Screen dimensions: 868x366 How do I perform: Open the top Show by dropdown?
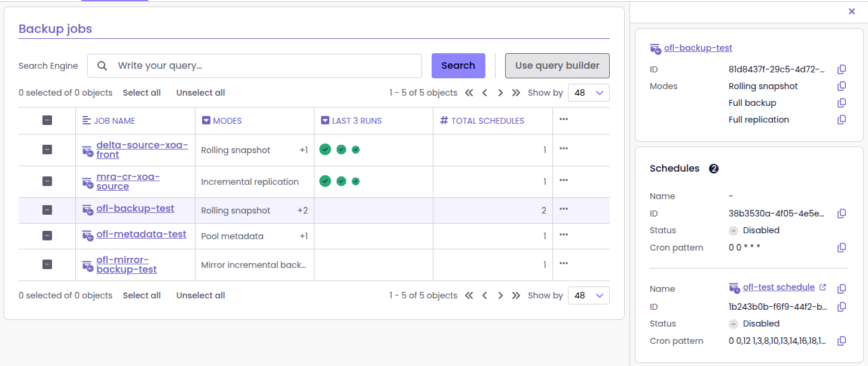pyautogui.click(x=589, y=93)
